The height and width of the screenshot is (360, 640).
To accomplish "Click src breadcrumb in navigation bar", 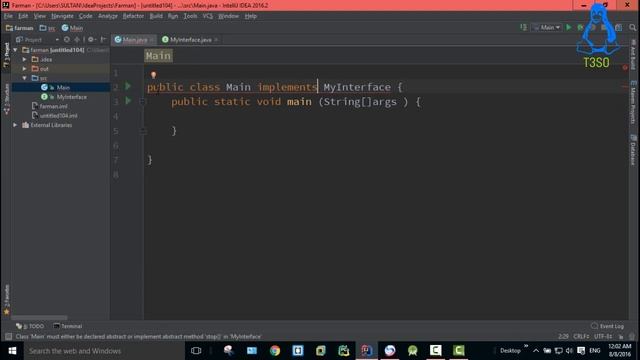I will click(47, 28).
